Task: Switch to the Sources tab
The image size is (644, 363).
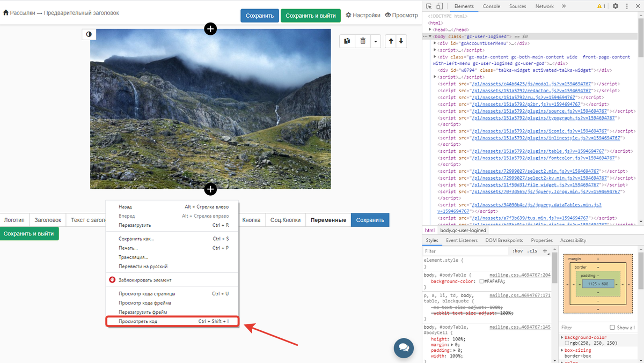Action: pyautogui.click(x=517, y=6)
